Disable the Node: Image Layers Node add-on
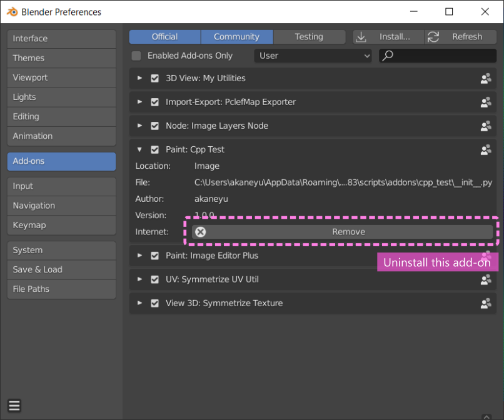This screenshot has height=420, width=504. coord(154,126)
